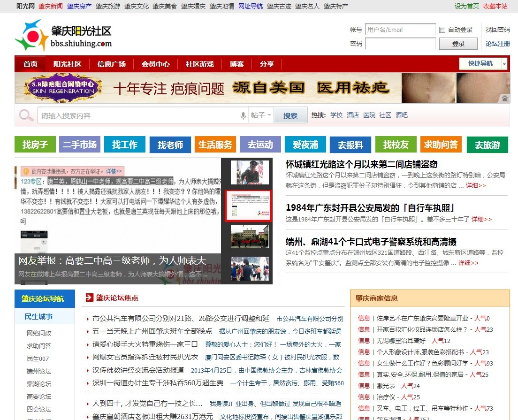This screenshot has width=518, height=420.
Task: Click the 求助问答 orange tile
Action: (x=441, y=145)
